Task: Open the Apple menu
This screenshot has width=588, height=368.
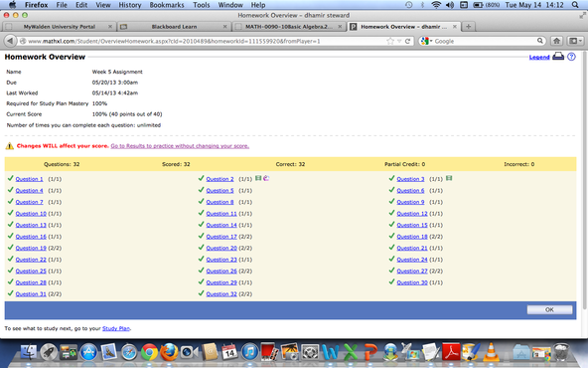Action: 13,5
